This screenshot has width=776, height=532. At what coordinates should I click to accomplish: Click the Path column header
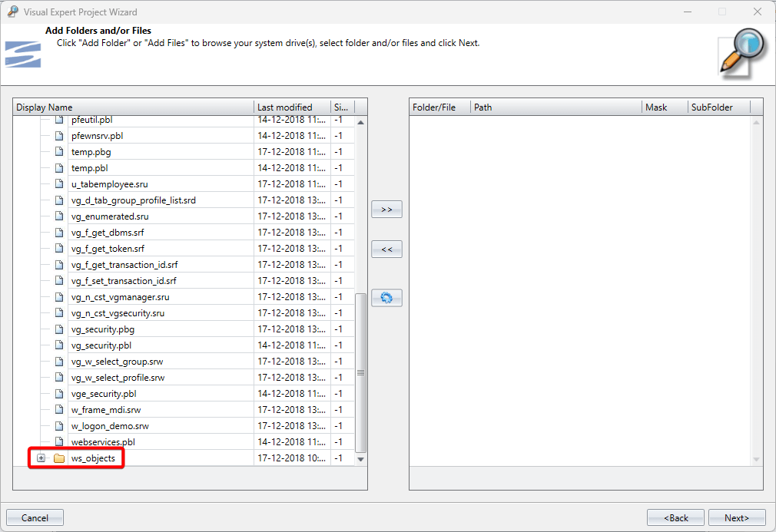555,107
